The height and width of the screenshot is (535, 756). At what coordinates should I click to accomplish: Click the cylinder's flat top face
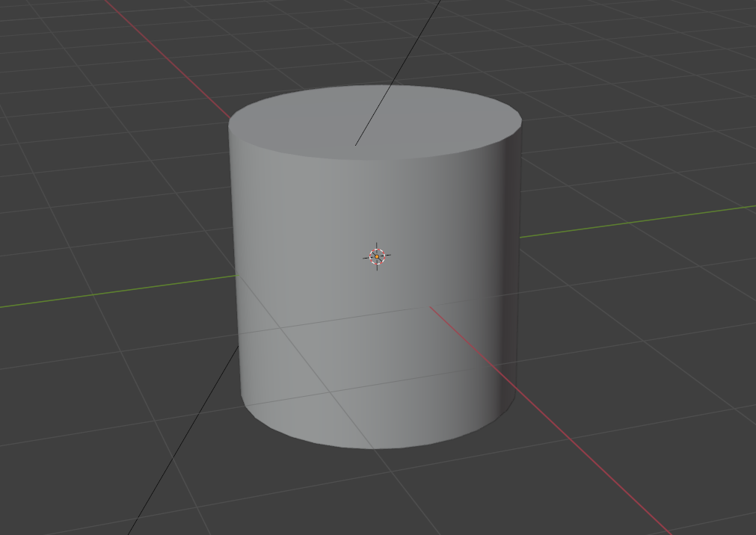click(375, 122)
